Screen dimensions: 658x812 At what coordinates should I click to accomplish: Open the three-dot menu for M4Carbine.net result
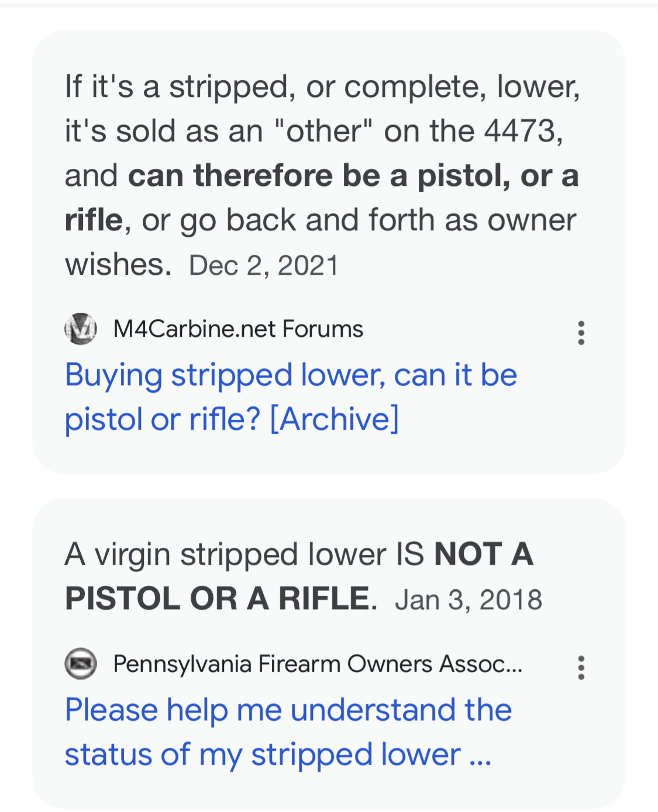[581, 333]
